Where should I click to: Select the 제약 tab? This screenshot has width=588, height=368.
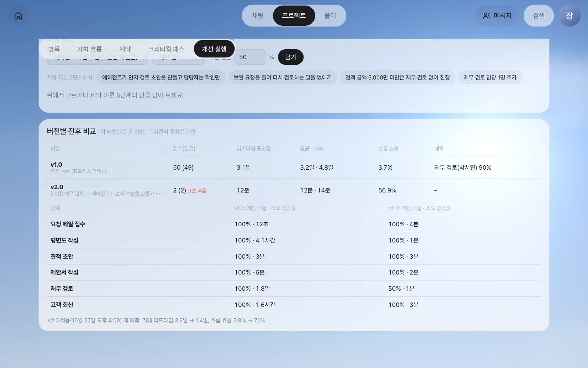(125, 49)
